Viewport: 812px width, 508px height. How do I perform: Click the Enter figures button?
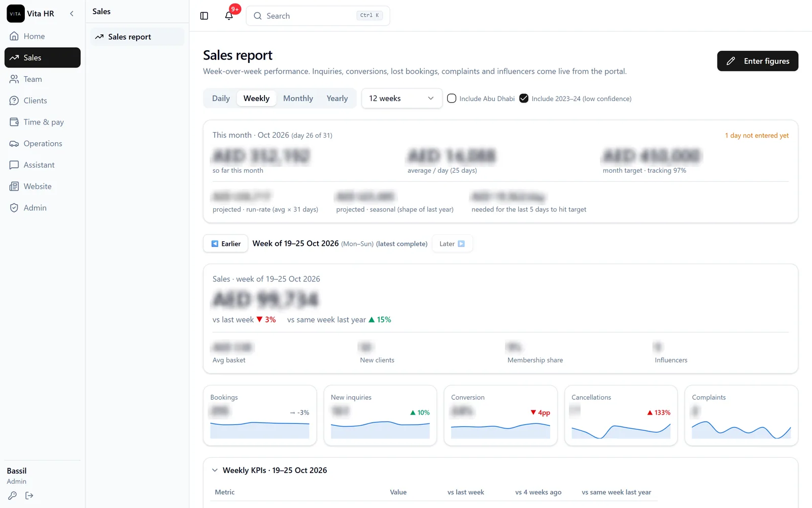(x=758, y=61)
